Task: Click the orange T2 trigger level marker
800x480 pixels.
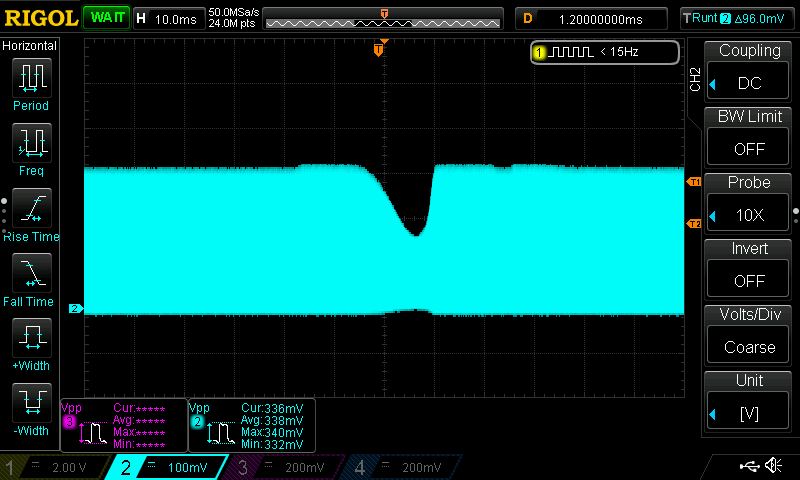Action: [694, 224]
